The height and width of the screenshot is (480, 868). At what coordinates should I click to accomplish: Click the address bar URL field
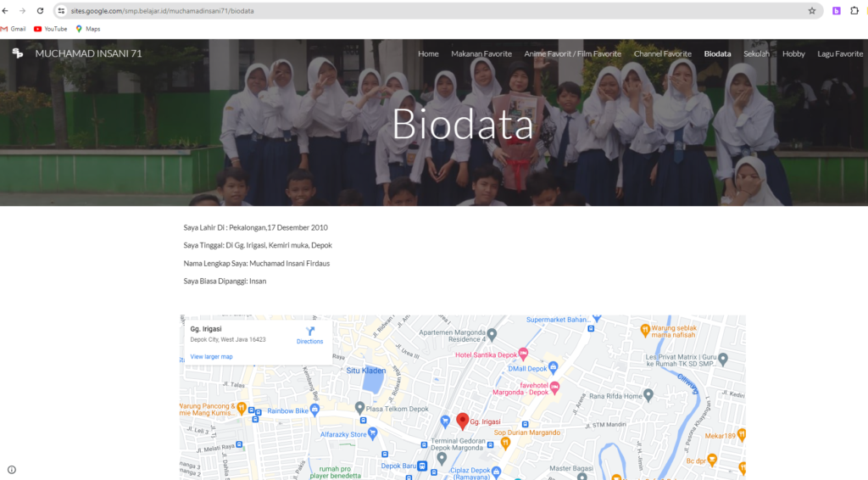pyautogui.click(x=424, y=11)
